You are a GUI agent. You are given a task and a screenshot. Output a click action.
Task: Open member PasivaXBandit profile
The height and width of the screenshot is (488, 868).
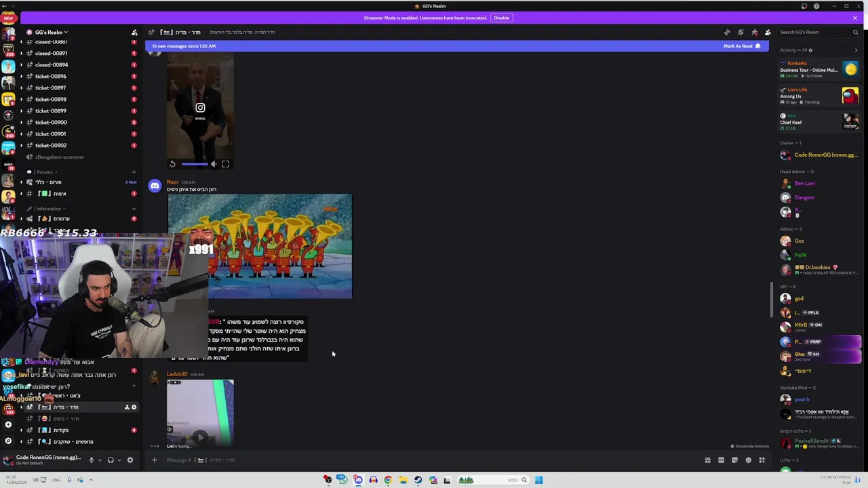(x=819, y=443)
